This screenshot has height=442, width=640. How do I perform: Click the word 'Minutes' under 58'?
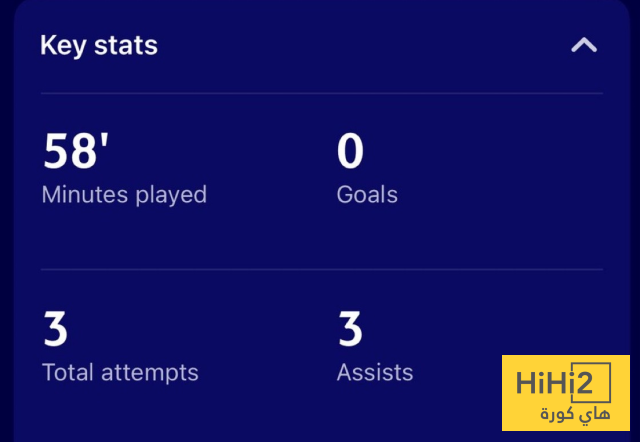[83, 194]
